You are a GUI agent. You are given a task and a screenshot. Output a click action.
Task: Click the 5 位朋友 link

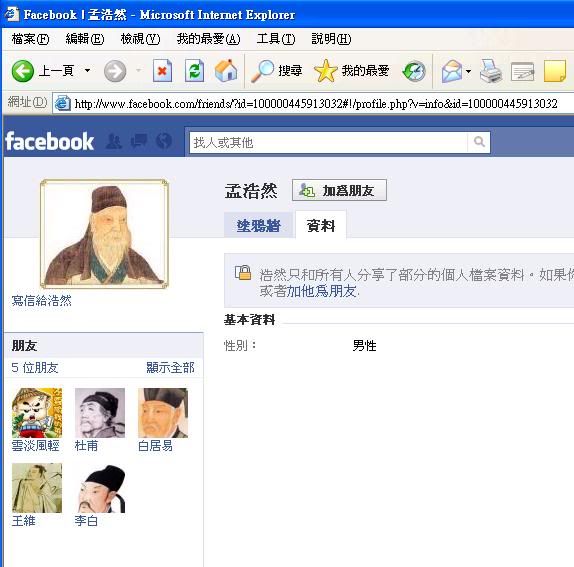pyautogui.click(x=35, y=368)
